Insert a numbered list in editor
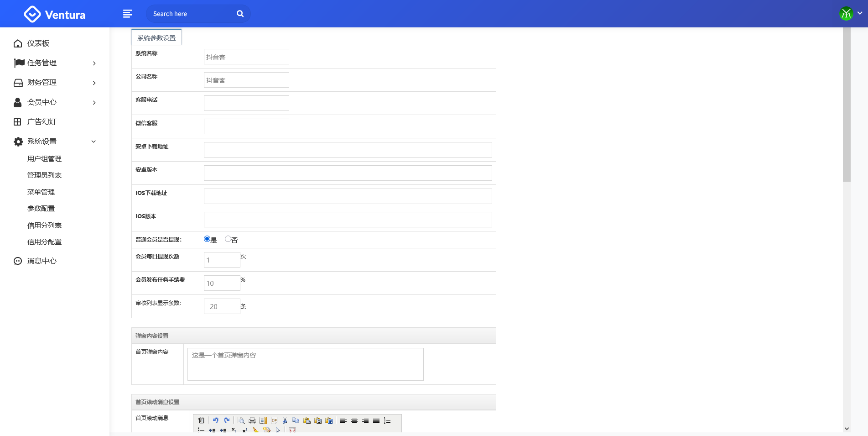 (x=387, y=420)
